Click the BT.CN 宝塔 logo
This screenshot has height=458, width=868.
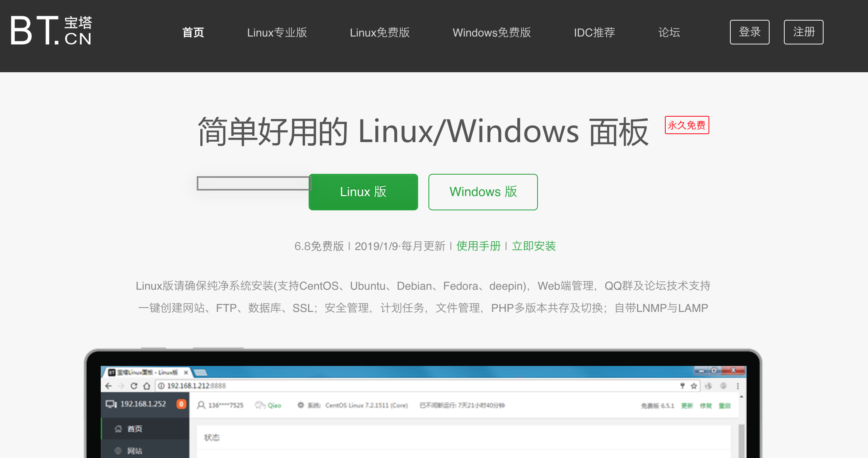point(51,30)
